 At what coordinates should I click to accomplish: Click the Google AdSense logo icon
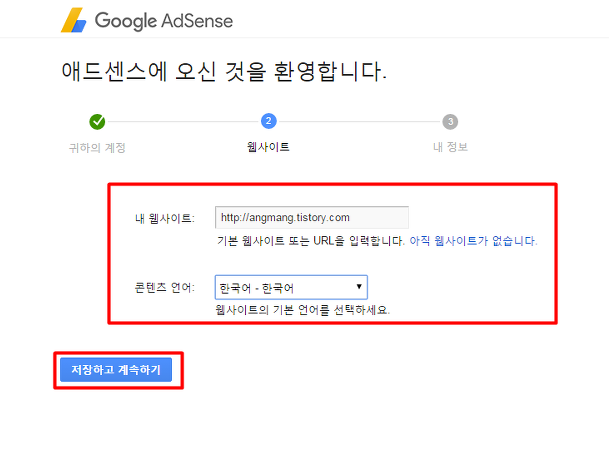coord(73,20)
